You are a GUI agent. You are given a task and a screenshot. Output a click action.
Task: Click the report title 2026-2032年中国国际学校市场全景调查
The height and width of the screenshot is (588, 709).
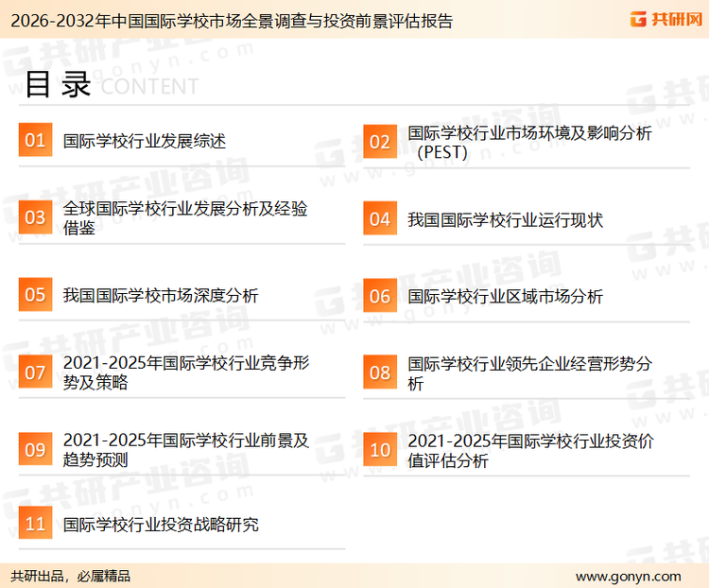point(232,21)
